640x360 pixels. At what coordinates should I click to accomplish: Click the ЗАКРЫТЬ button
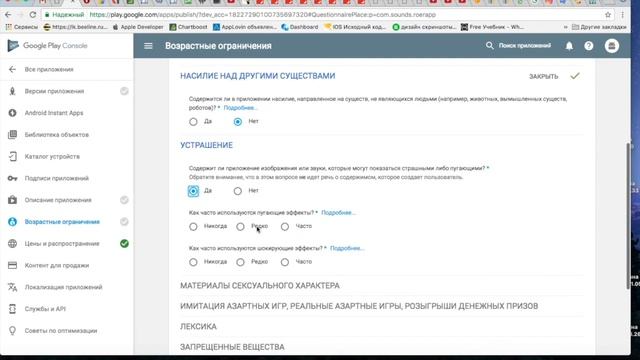click(x=543, y=76)
